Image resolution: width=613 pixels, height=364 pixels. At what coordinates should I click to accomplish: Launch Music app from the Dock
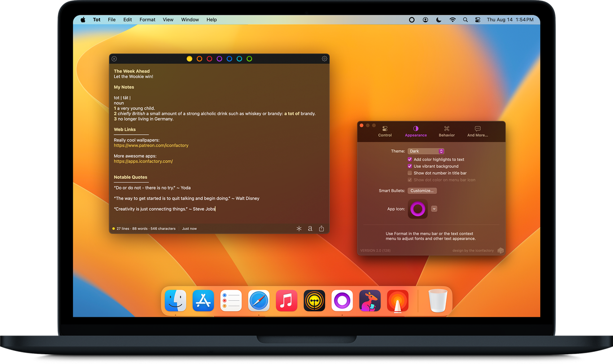point(287,301)
